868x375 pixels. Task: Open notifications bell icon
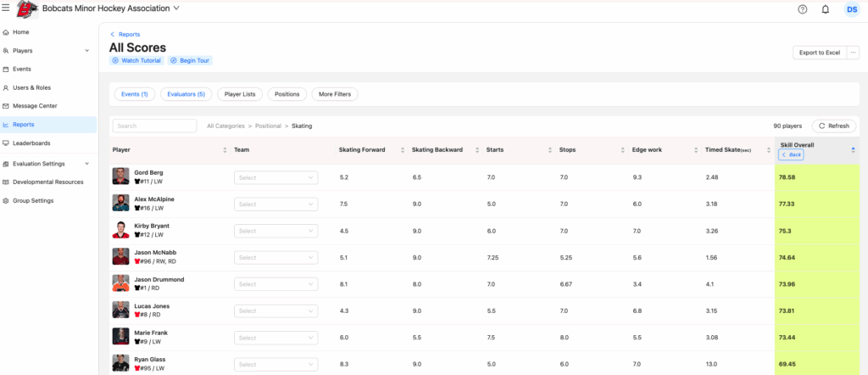(826, 9)
